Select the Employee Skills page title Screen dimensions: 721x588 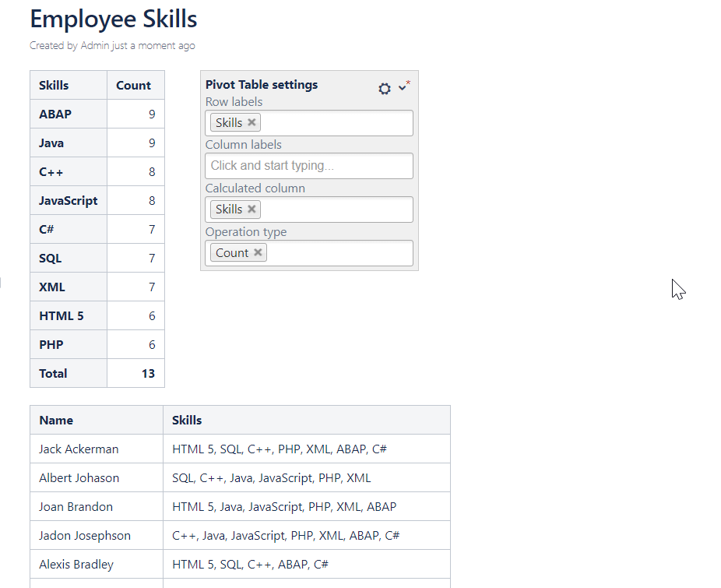pyautogui.click(x=114, y=19)
